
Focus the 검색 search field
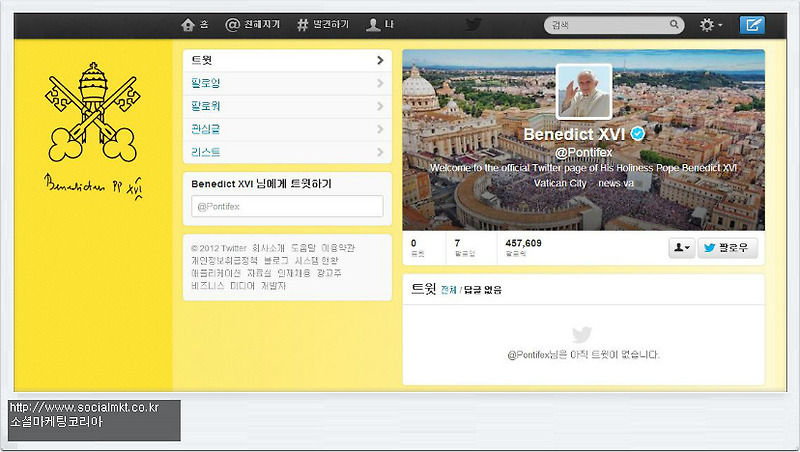614,24
